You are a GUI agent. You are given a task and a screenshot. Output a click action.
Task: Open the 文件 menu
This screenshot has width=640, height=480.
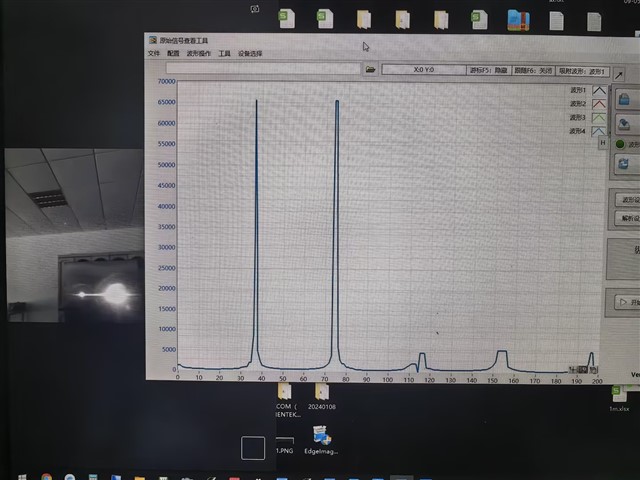tap(154, 53)
